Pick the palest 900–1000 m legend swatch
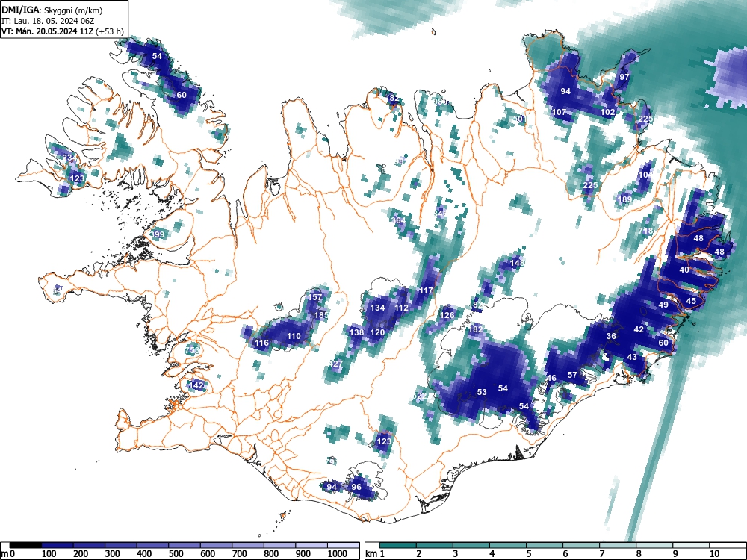 pos(311,545)
